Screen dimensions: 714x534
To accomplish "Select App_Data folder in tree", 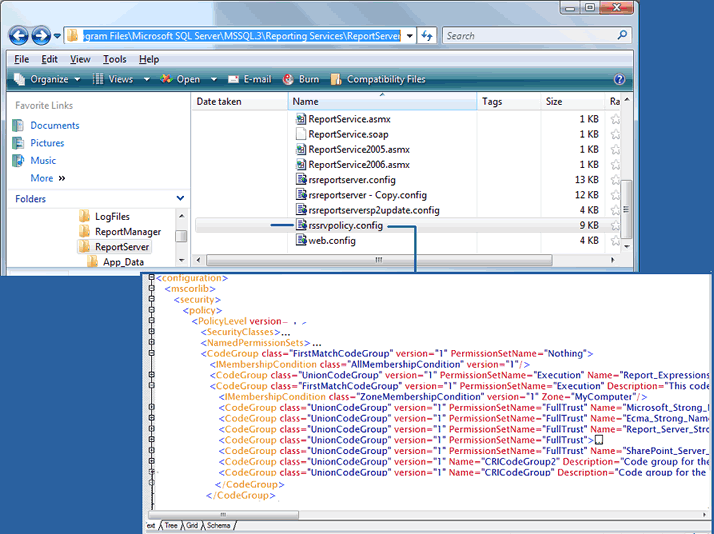I will pos(123,262).
